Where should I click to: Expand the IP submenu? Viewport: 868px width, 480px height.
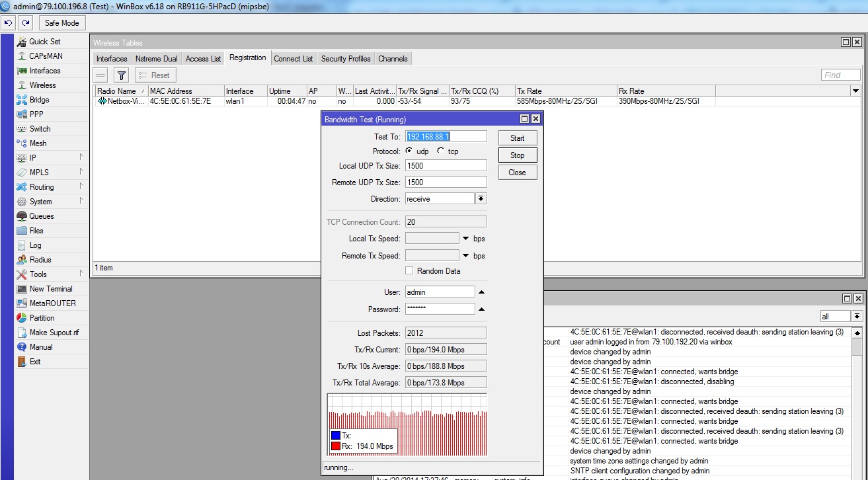(x=81, y=157)
